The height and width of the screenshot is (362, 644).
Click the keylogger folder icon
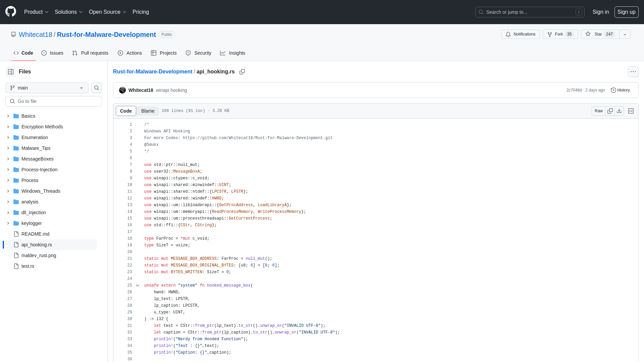(x=16, y=223)
